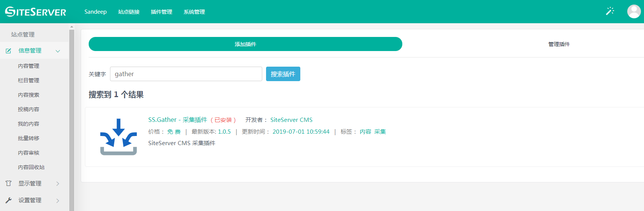Image resolution: width=644 pixels, height=211 pixels.
Task: Open 内容回收站 in the sidebar
Action: 31,167
